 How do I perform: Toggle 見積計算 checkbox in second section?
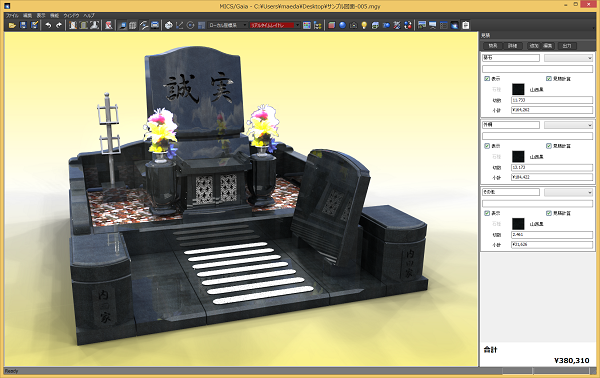tap(549, 146)
